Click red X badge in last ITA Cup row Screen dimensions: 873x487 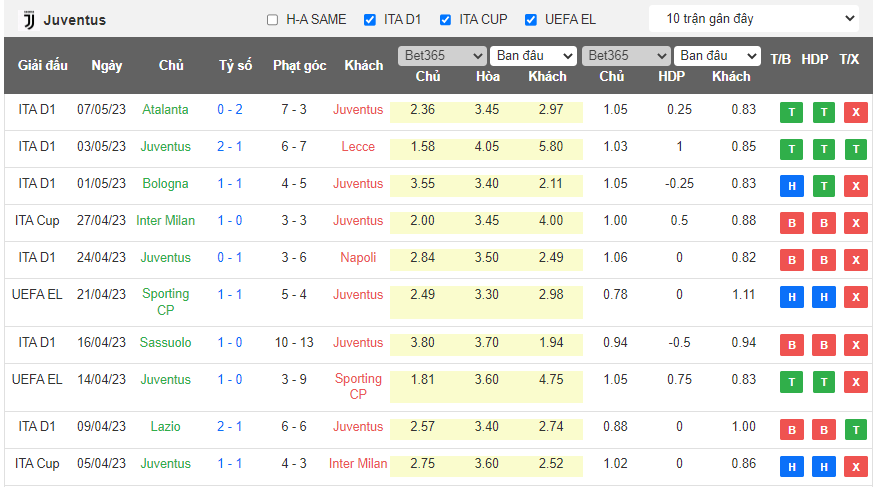coord(855,466)
